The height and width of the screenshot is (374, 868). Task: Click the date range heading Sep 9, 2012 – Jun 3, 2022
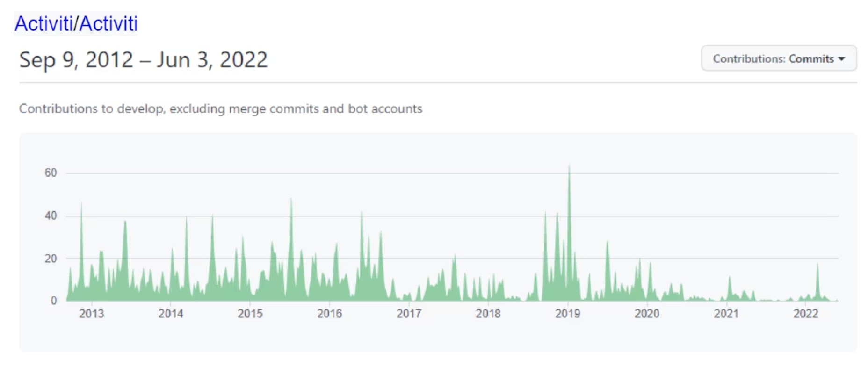point(143,60)
